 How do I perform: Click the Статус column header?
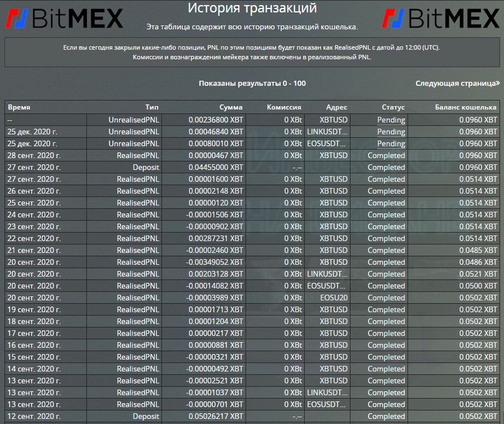coord(393,107)
